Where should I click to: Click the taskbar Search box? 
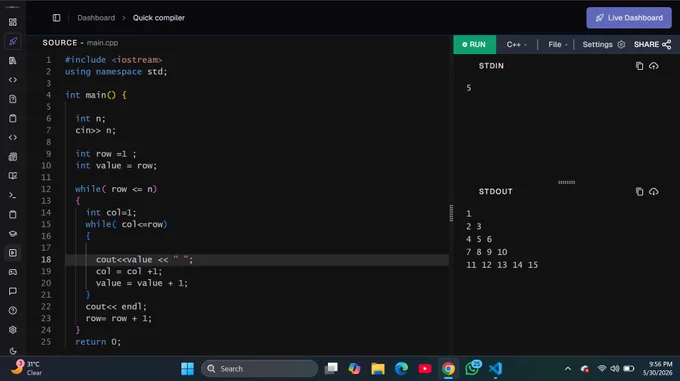(x=259, y=369)
